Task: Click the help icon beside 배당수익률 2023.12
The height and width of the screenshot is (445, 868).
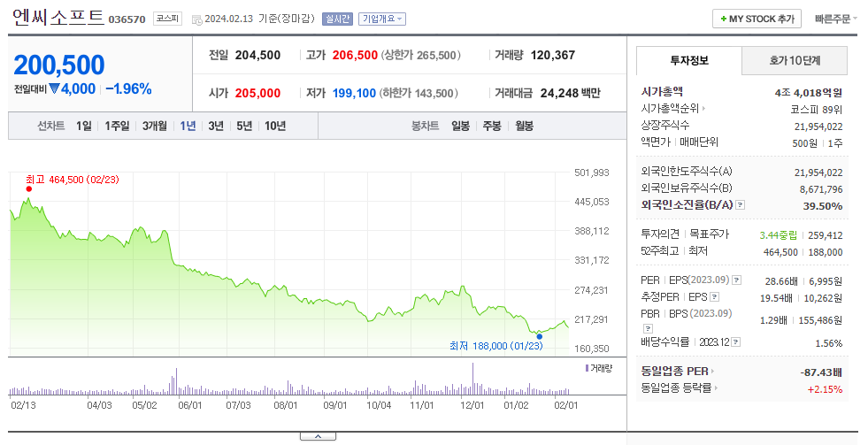Action: pos(735,342)
